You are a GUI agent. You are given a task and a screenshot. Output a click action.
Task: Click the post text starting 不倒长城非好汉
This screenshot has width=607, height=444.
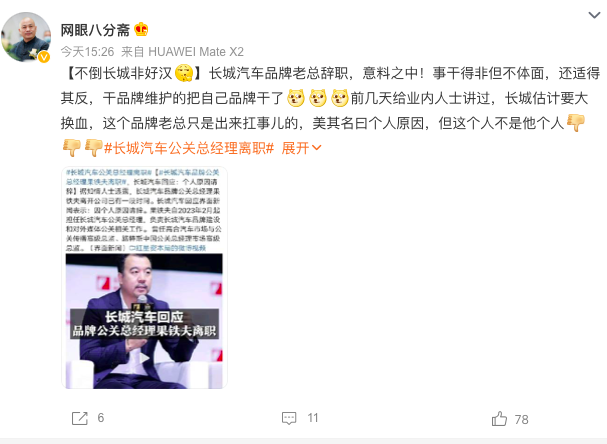pyautogui.click(x=330, y=110)
